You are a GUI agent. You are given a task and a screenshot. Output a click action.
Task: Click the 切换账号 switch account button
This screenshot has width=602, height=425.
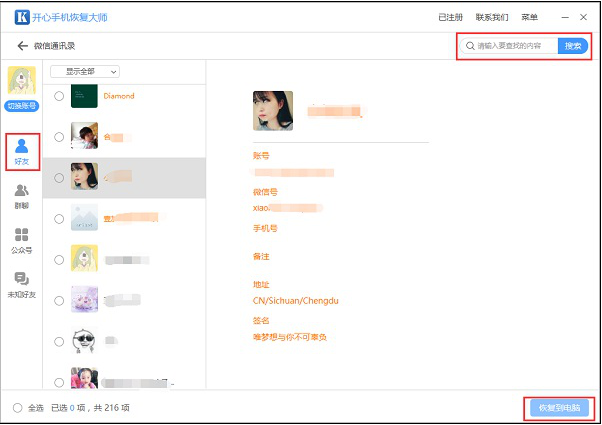22,106
